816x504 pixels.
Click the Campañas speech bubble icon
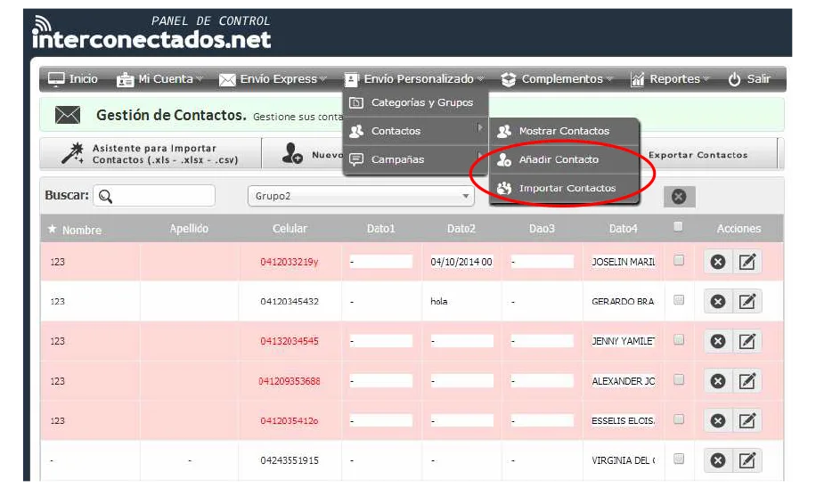[x=356, y=159]
